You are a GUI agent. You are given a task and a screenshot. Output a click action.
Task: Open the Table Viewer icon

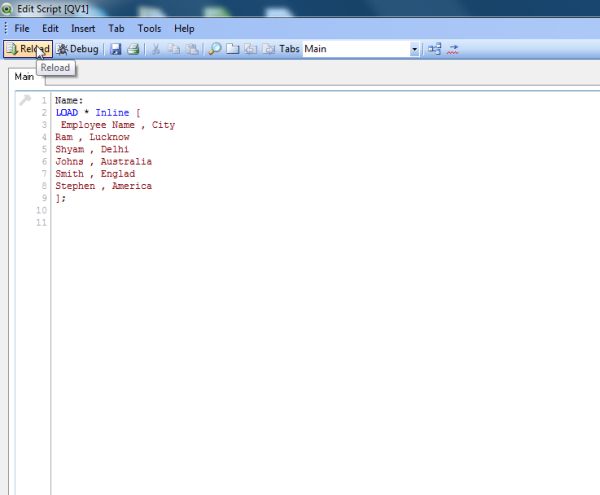[434, 49]
